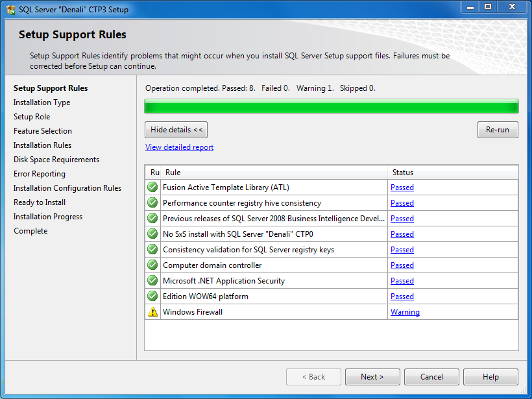This screenshot has width=532, height=399.
Task: Open Passed status for Consistency validation rule
Action: [x=402, y=250]
